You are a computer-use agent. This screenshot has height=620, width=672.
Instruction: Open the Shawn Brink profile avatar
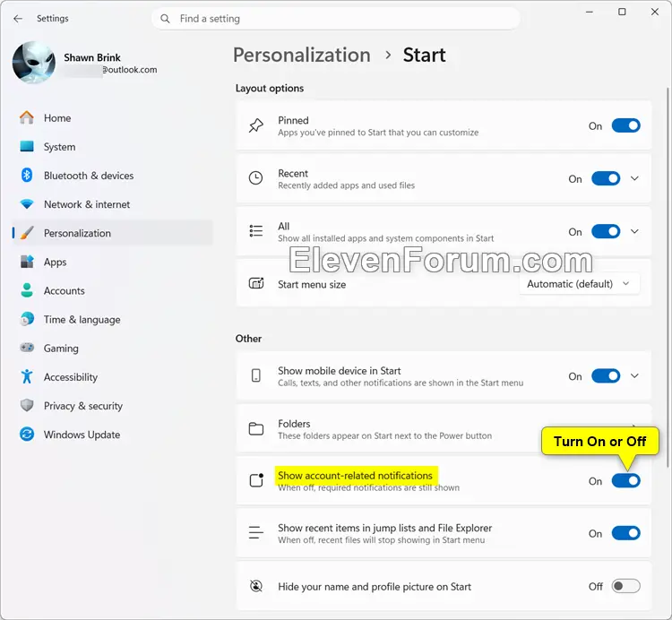click(34, 63)
